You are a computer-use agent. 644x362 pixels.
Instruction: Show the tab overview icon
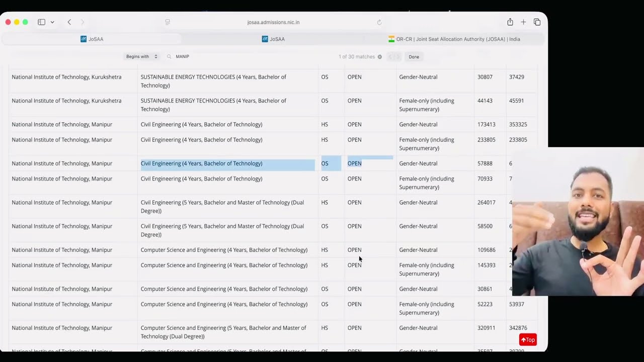click(x=537, y=22)
